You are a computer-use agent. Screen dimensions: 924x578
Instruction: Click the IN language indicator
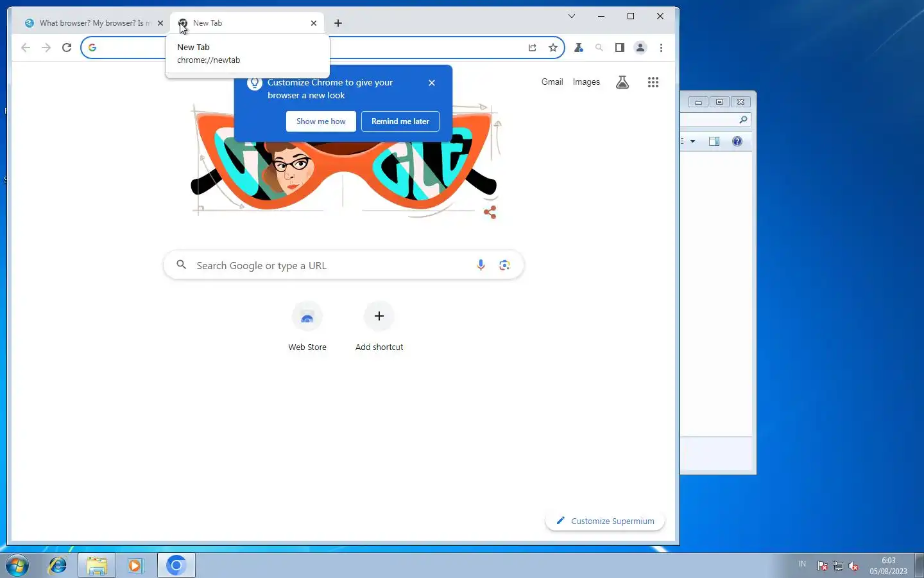pos(802,564)
